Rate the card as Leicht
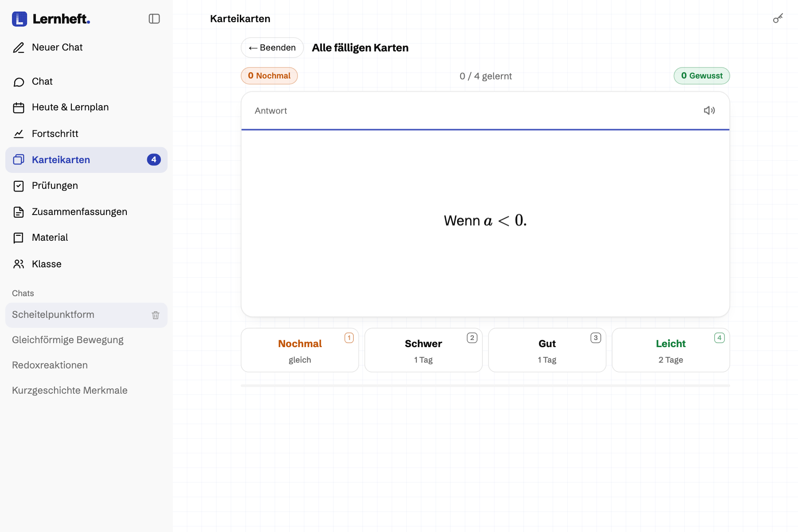This screenshot has width=798, height=532. click(671, 350)
